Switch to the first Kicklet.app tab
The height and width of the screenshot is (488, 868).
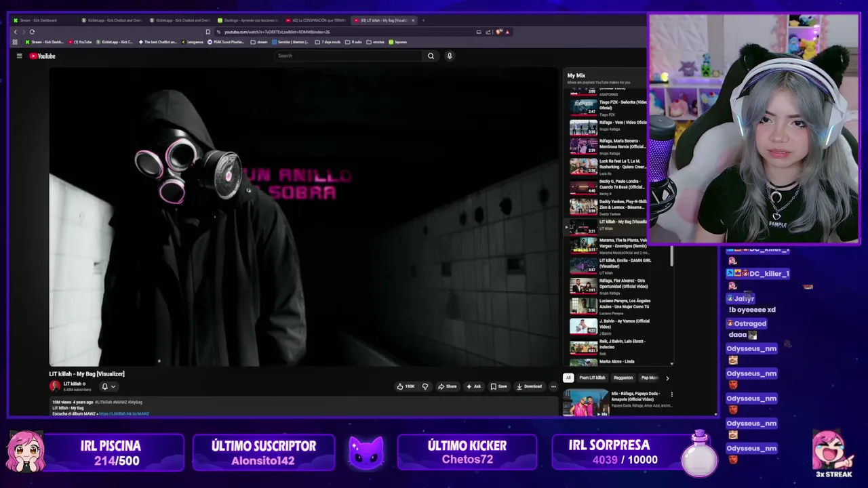pyautogui.click(x=111, y=20)
